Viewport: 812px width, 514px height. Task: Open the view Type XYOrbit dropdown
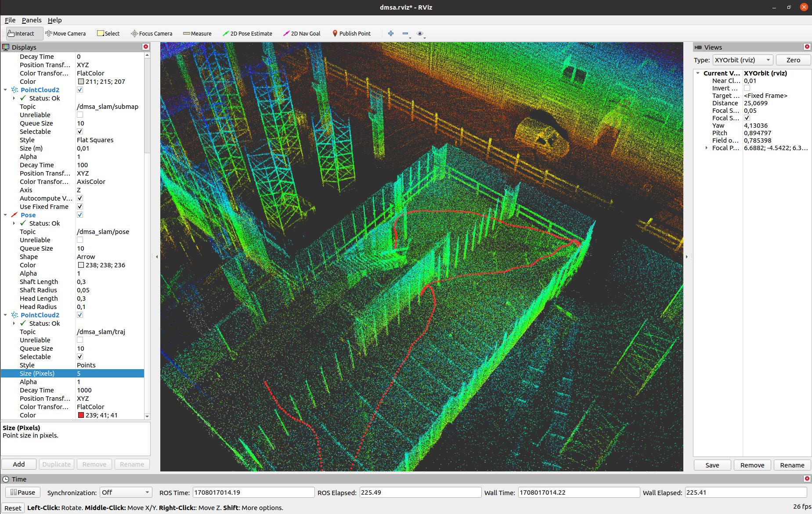[x=743, y=60]
